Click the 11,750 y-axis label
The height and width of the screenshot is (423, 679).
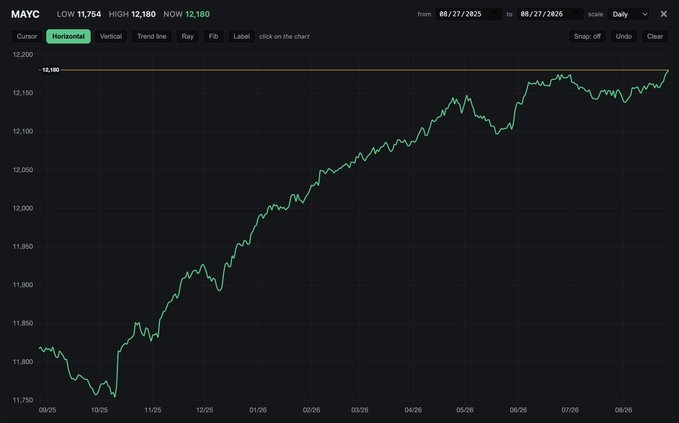coord(23,400)
